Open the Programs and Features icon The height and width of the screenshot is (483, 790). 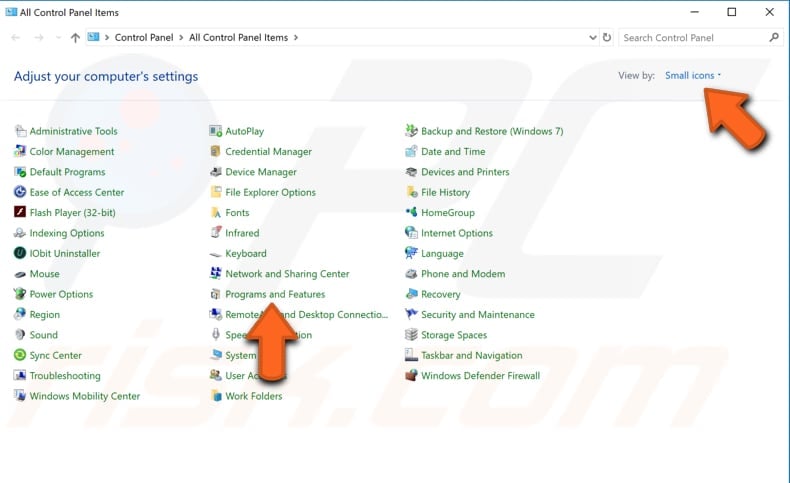click(x=216, y=294)
